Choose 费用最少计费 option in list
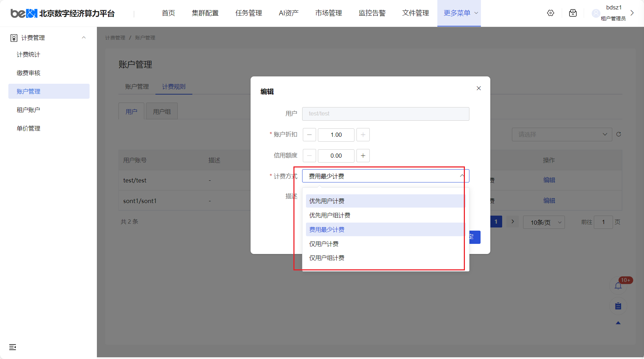The height and width of the screenshot is (359, 644). point(385,230)
